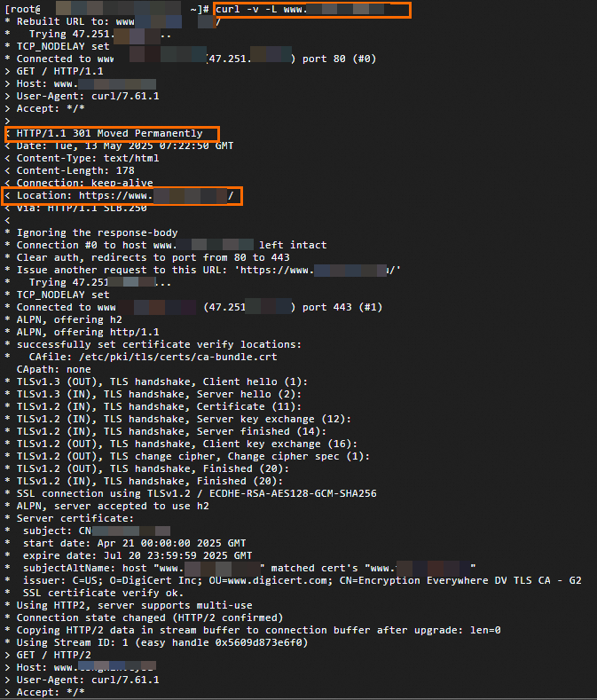Click the Content-Type: text/html header line
This screenshot has width=597, height=700.
coord(88,158)
